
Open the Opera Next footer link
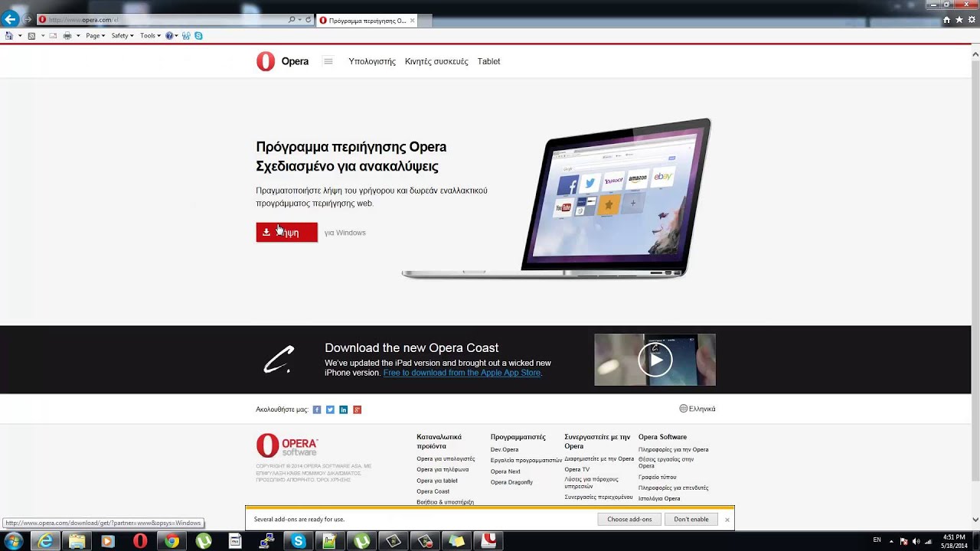tap(505, 471)
